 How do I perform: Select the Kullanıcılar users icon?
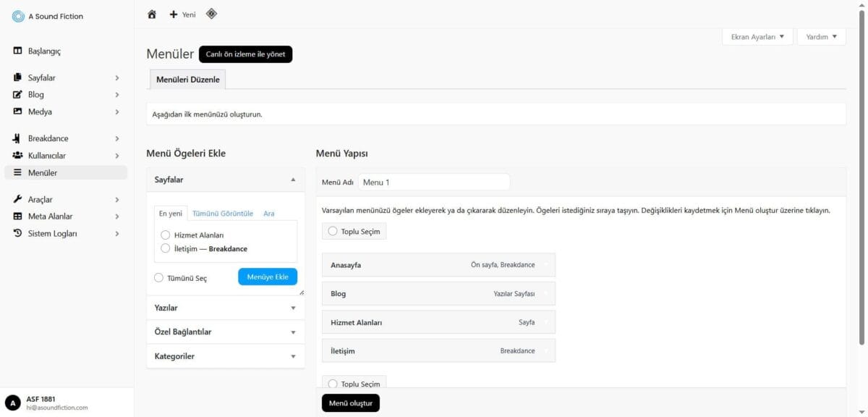pos(18,156)
